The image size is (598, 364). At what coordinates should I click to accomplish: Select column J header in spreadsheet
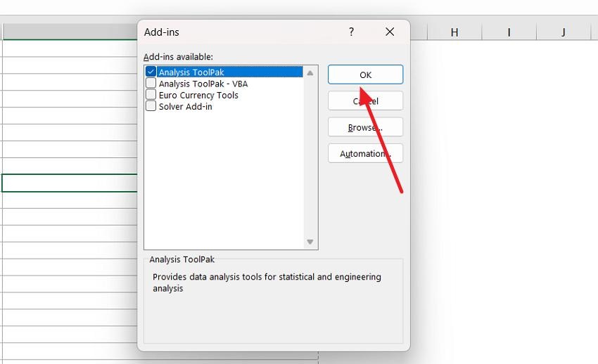pyautogui.click(x=564, y=32)
